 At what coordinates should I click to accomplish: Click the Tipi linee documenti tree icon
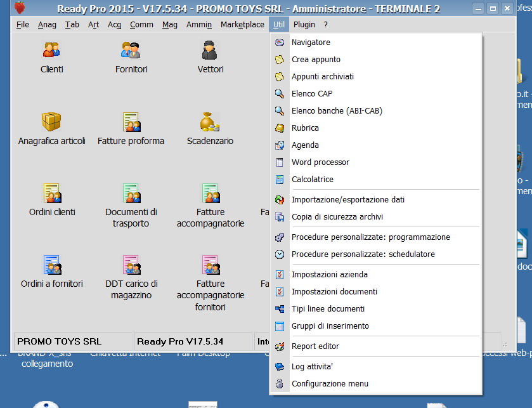tap(280, 309)
